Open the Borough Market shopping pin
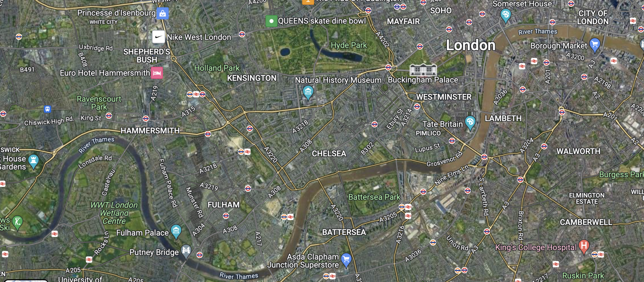The image size is (644, 282). coord(594,45)
